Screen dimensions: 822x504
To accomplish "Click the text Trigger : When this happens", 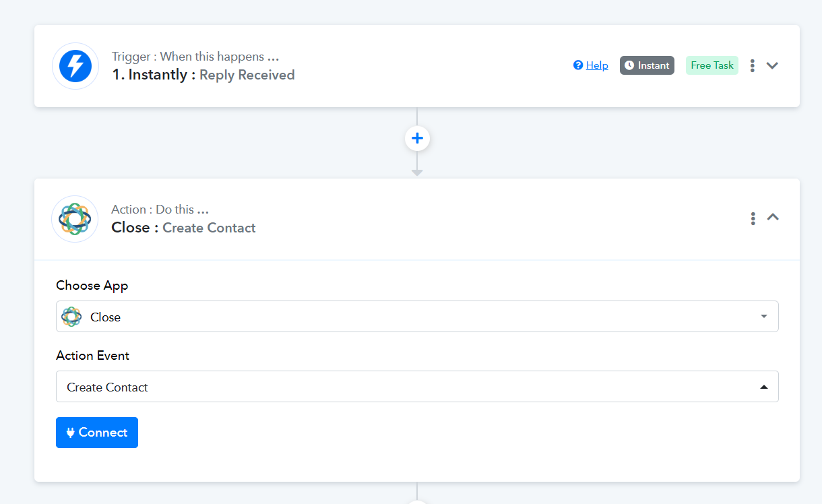I will [x=195, y=57].
